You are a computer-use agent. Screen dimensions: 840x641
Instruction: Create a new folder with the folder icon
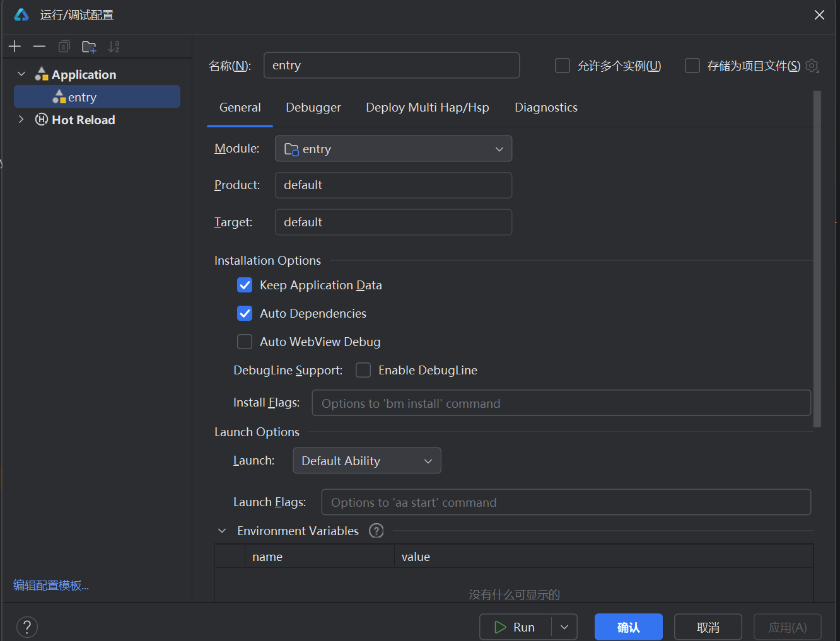tap(89, 47)
